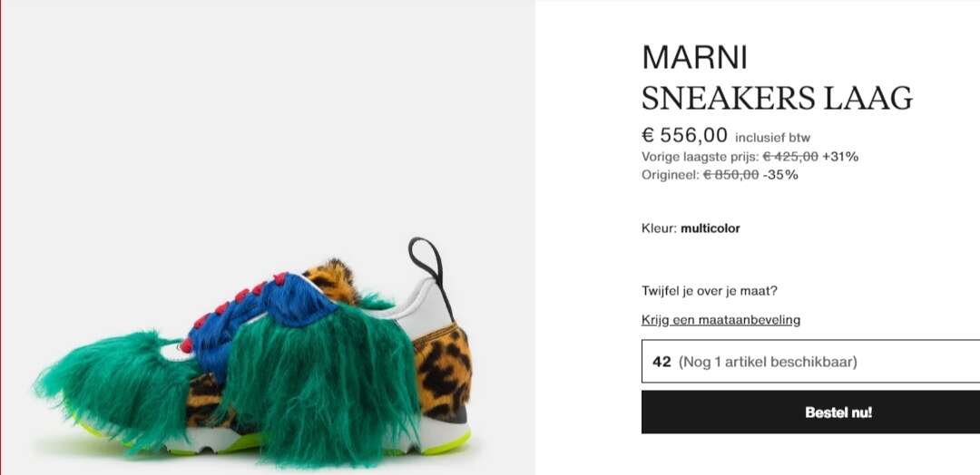Click the Twijfel je over je maat? text

(x=710, y=291)
